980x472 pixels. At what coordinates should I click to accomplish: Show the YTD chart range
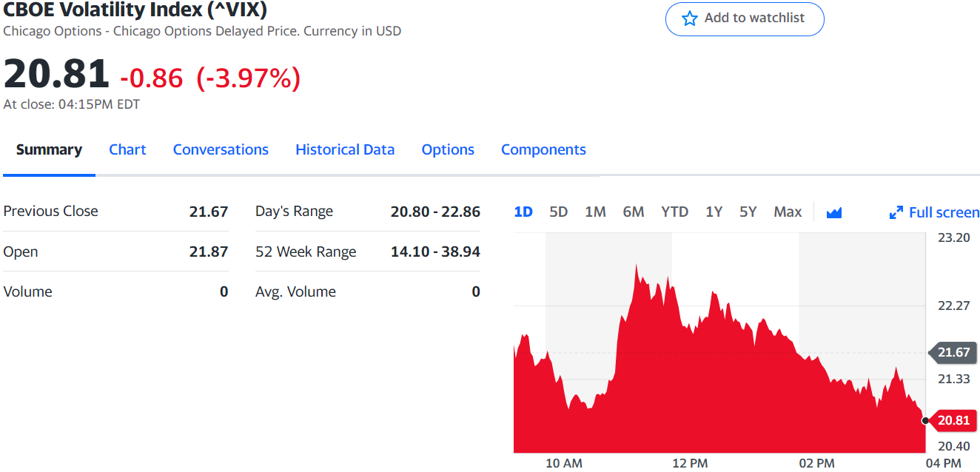[x=674, y=212]
